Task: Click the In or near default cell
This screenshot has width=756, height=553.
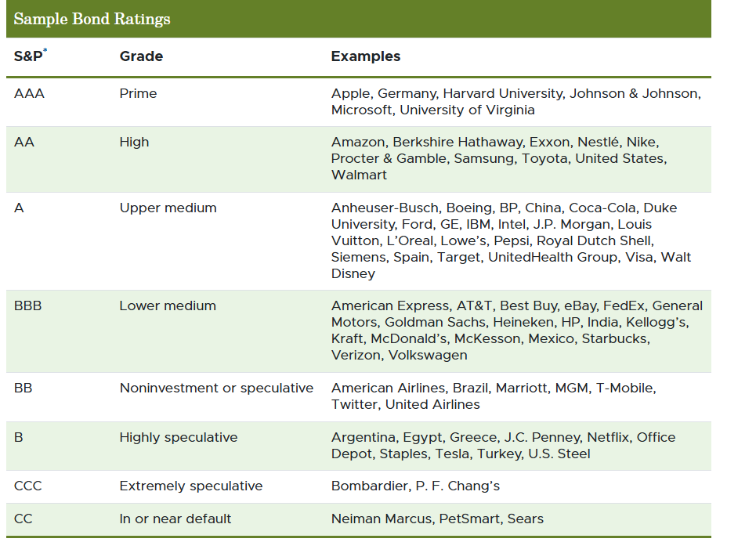Action: pos(175,519)
